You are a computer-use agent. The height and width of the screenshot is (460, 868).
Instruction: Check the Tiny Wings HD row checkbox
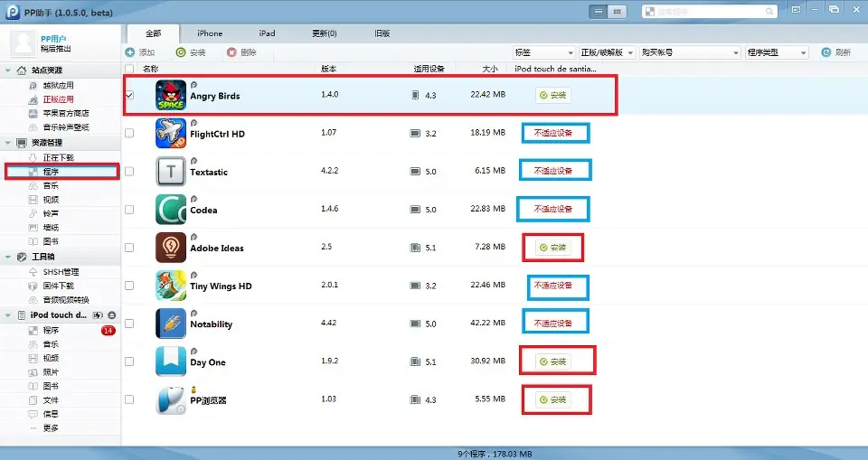tap(129, 285)
